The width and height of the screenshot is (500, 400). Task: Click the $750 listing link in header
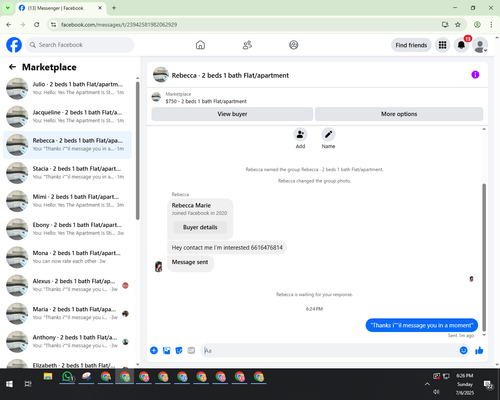point(206,101)
